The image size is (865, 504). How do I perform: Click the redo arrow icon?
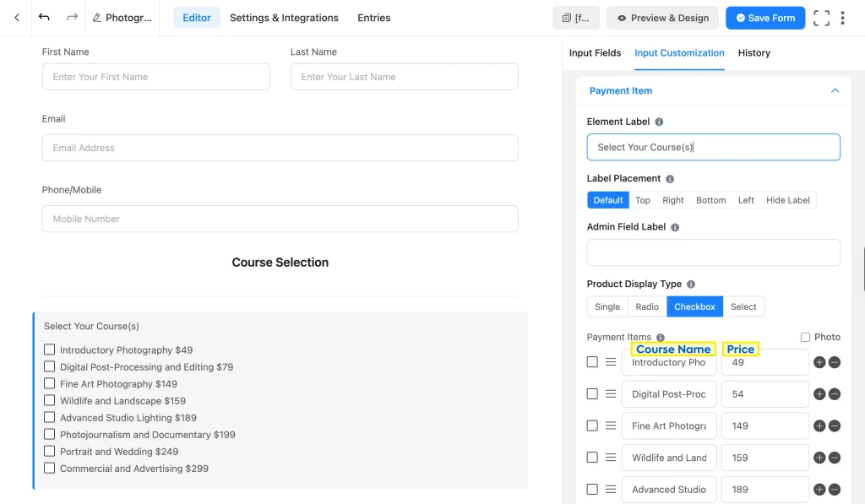pos(72,17)
